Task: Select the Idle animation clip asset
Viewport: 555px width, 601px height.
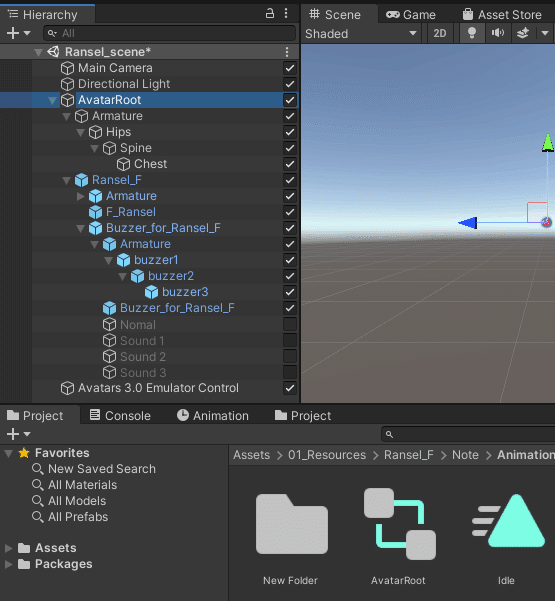Action: click(508, 521)
